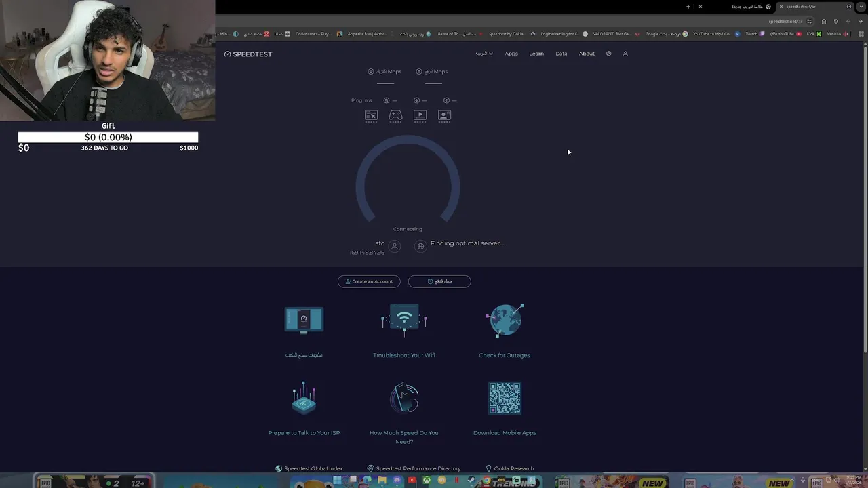
Task: Click the IP address 169.148.84.96
Action: pos(367,253)
